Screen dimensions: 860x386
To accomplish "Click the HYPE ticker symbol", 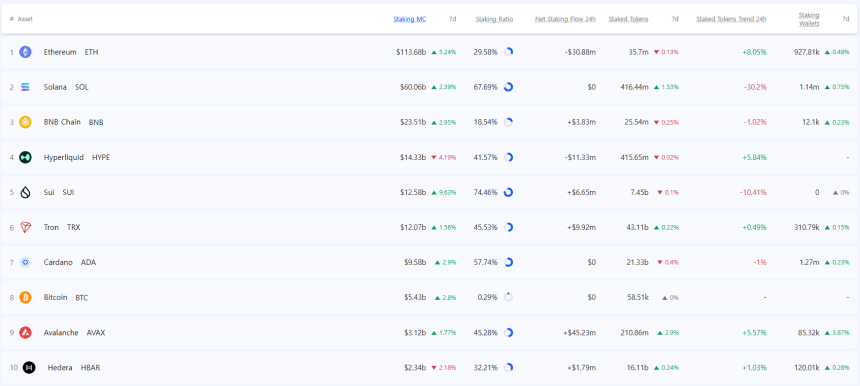I will click(x=101, y=157).
